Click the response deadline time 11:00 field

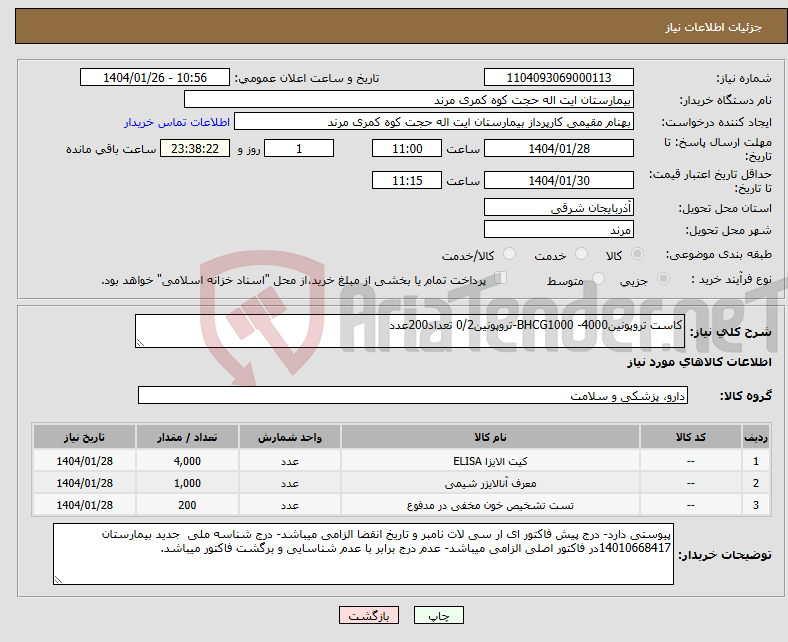point(407,148)
